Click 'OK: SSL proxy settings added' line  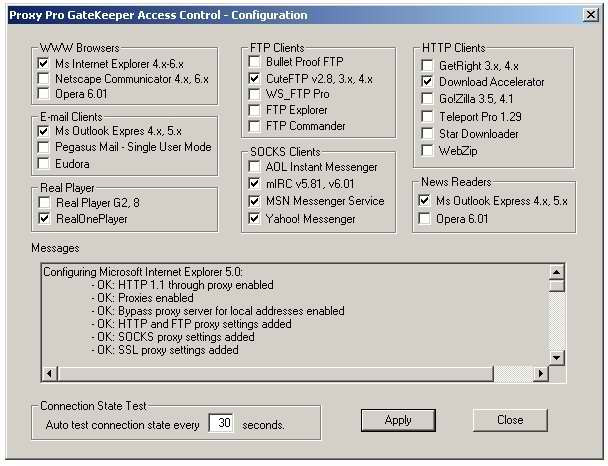pos(165,350)
